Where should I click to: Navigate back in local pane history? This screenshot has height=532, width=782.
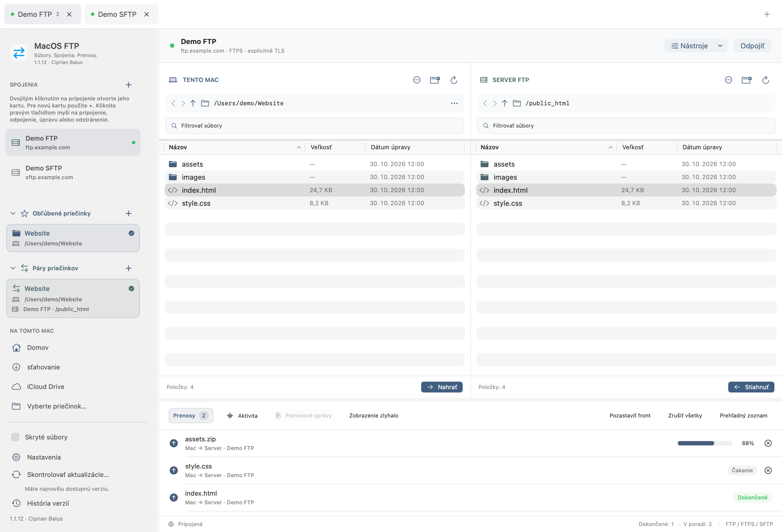(x=173, y=103)
